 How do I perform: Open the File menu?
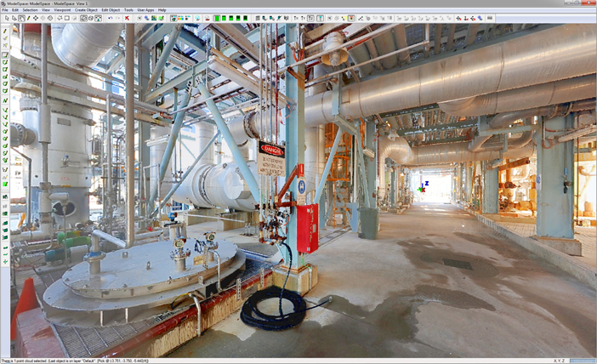pyautogui.click(x=4, y=9)
